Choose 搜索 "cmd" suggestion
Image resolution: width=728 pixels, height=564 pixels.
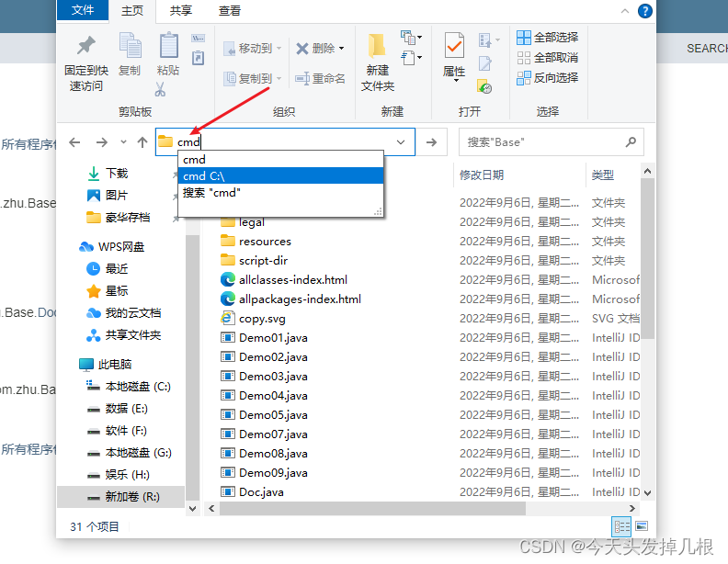click(x=281, y=193)
